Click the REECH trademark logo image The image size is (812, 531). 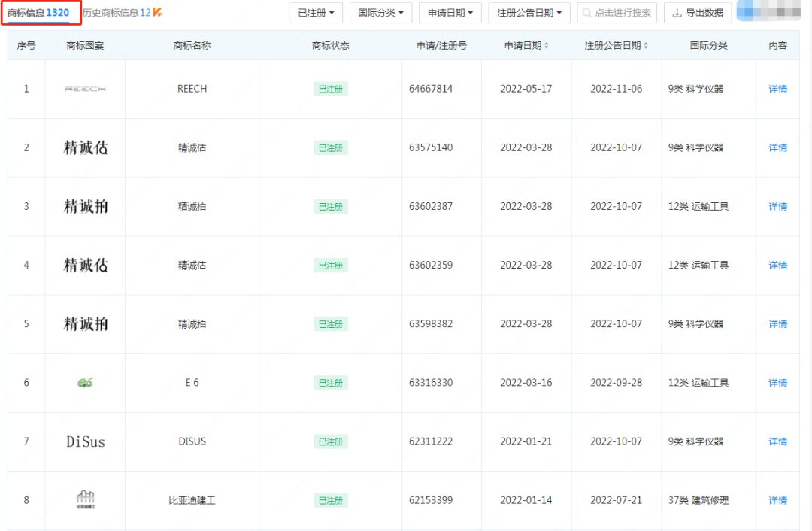[85, 89]
